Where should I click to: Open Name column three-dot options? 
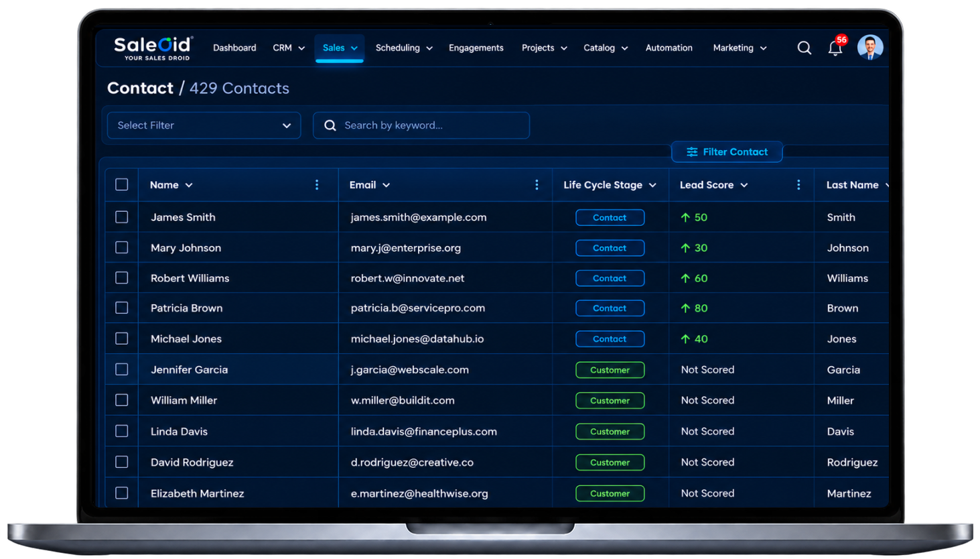[x=317, y=185]
